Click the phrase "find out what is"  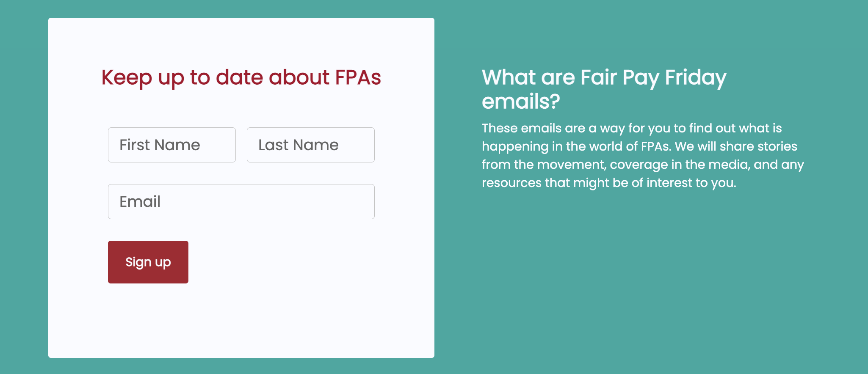tap(735, 128)
